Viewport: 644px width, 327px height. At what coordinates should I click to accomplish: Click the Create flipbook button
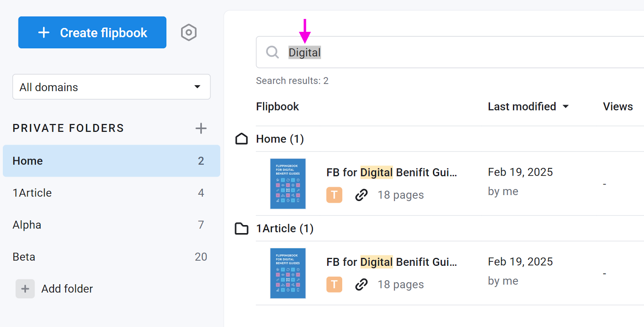92,32
